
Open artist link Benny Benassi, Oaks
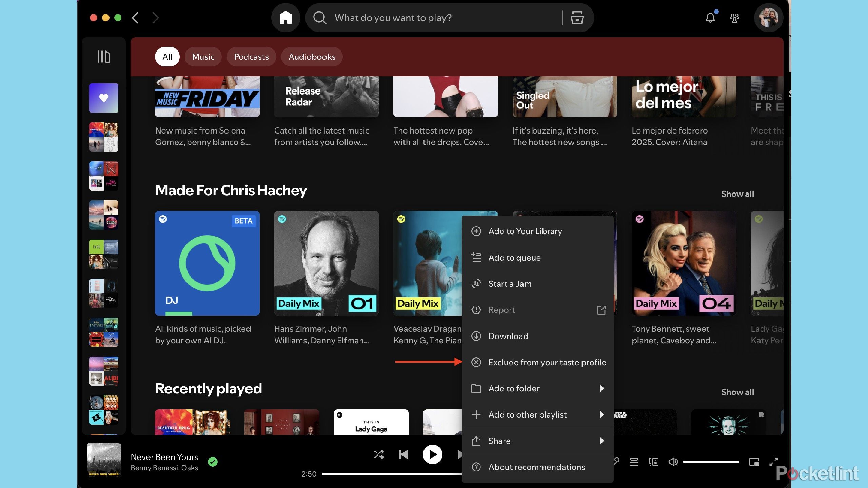click(164, 468)
